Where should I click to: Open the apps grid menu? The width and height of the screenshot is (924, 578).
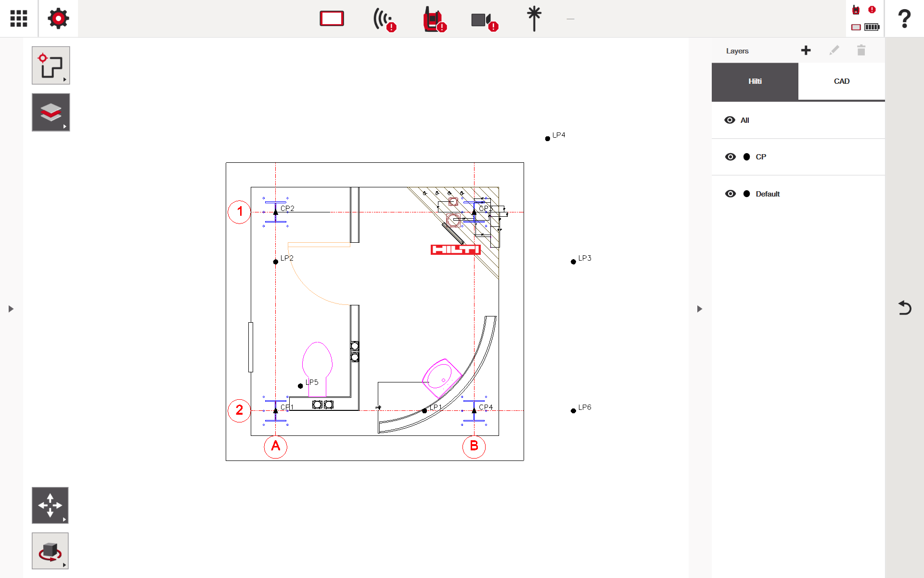(19, 19)
